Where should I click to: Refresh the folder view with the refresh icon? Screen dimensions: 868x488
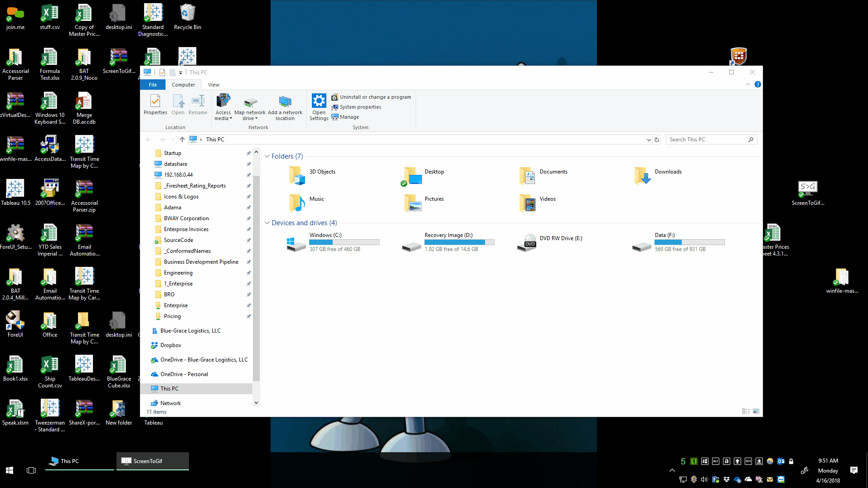[x=657, y=139]
